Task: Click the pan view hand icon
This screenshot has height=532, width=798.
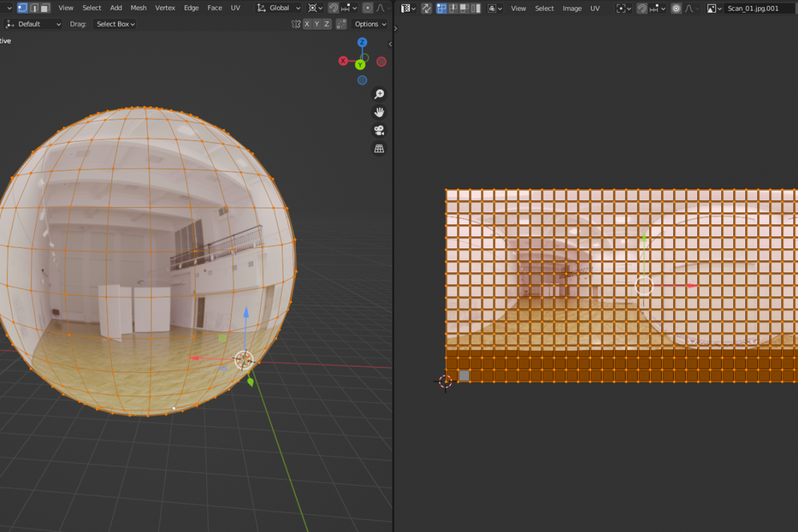Action: [379, 112]
